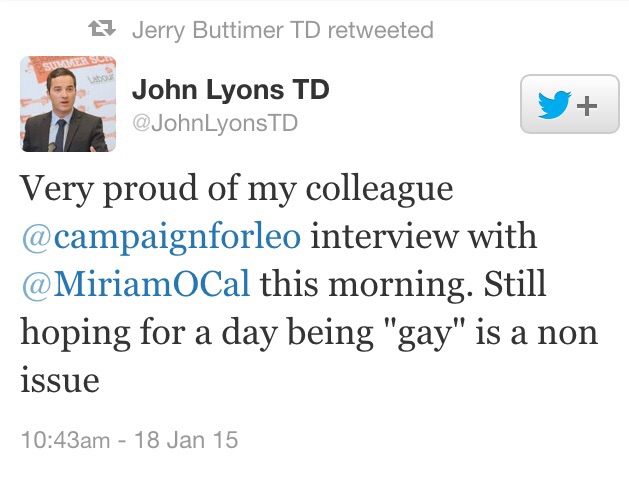Open the @MiriamOCal mention
The image size is (629, 479).
[137, 284]
